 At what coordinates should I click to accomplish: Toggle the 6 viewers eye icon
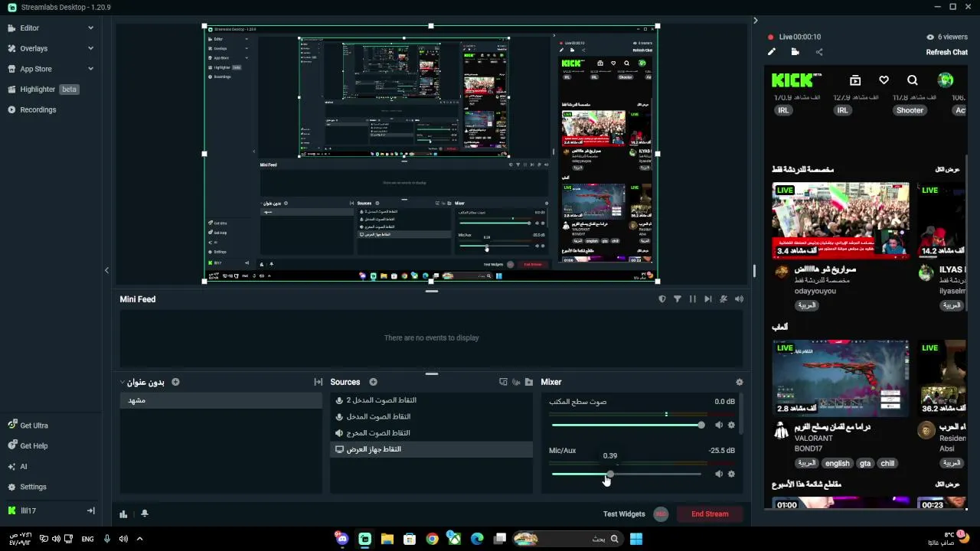pyautogui.click(x=930, y=37)
